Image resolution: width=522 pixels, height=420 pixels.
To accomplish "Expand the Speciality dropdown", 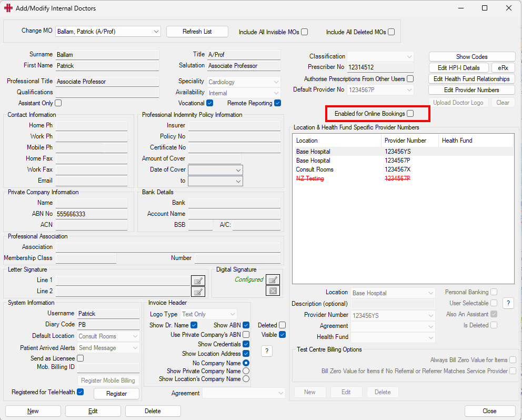I will (244, 82).
